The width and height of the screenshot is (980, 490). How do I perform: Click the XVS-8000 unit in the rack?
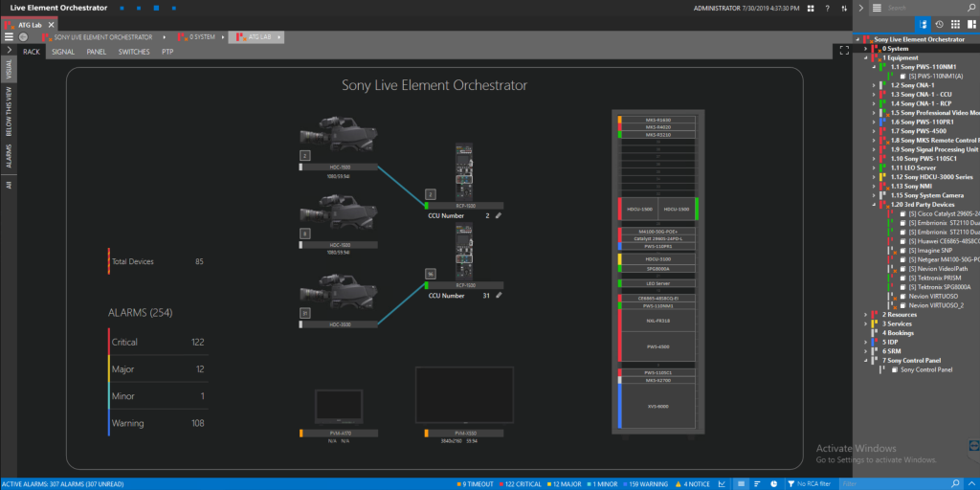tap(657, 406)
